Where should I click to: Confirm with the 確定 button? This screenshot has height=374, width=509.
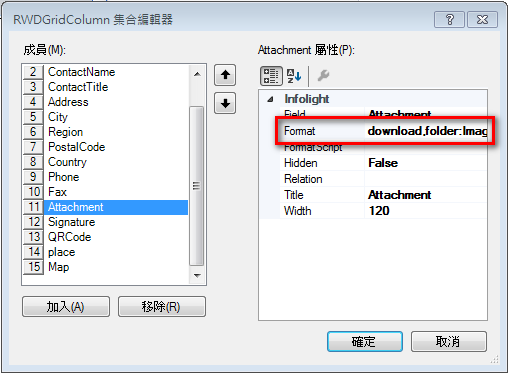365,341
